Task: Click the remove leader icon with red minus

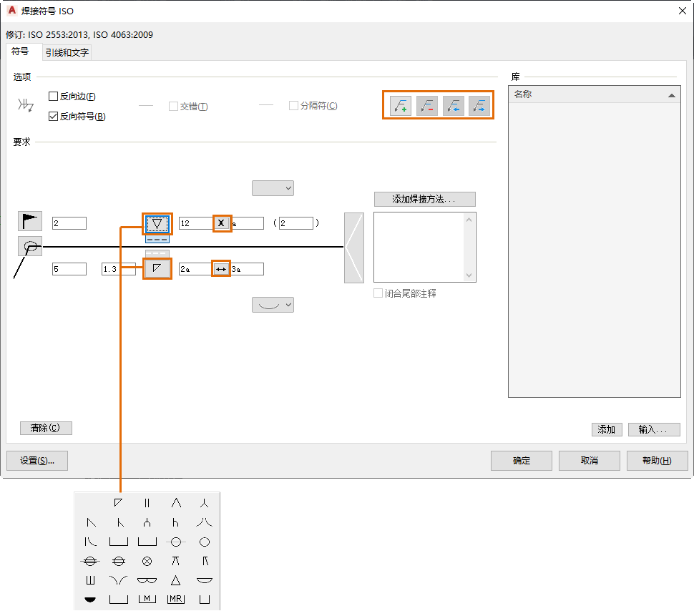Action: click(x=426, y=106)
